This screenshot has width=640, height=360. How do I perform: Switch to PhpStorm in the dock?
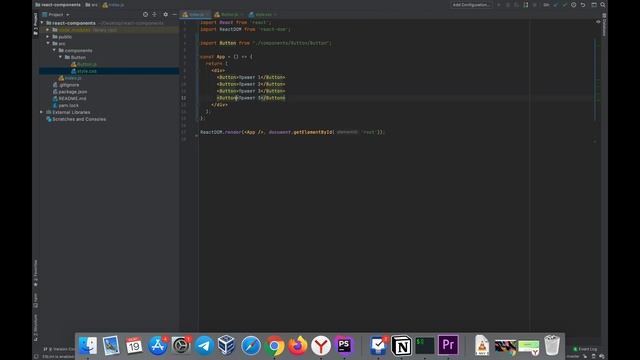point(344,345)
